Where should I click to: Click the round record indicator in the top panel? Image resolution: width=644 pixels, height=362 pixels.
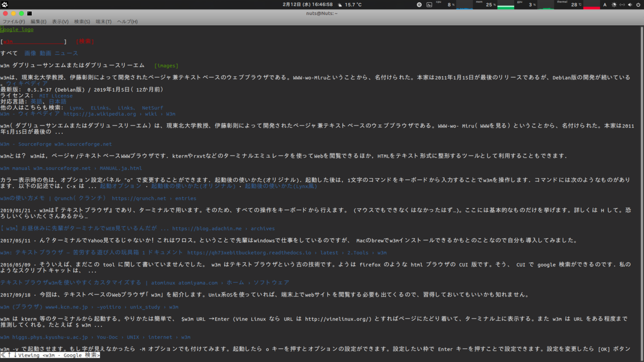click(x=419, y=4)
